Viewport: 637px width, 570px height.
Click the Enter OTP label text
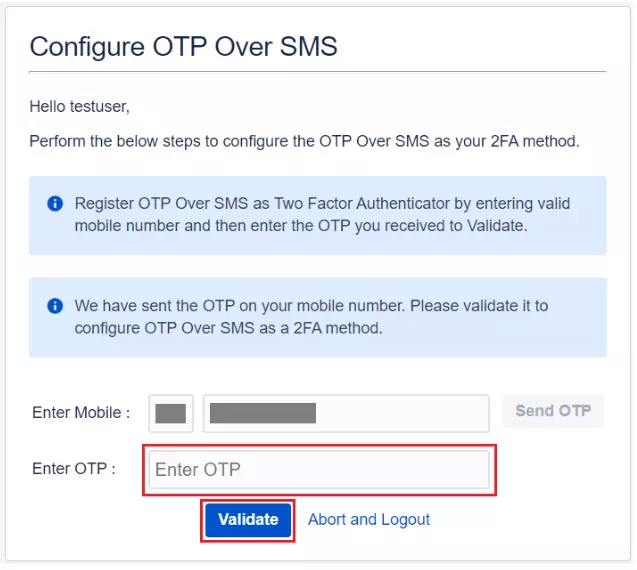tap(74, 468)
